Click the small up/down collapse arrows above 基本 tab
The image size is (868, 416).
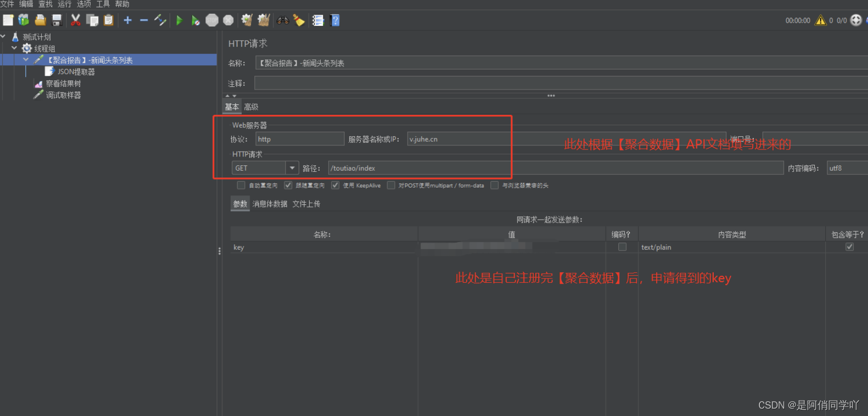(x=231, y=96)
